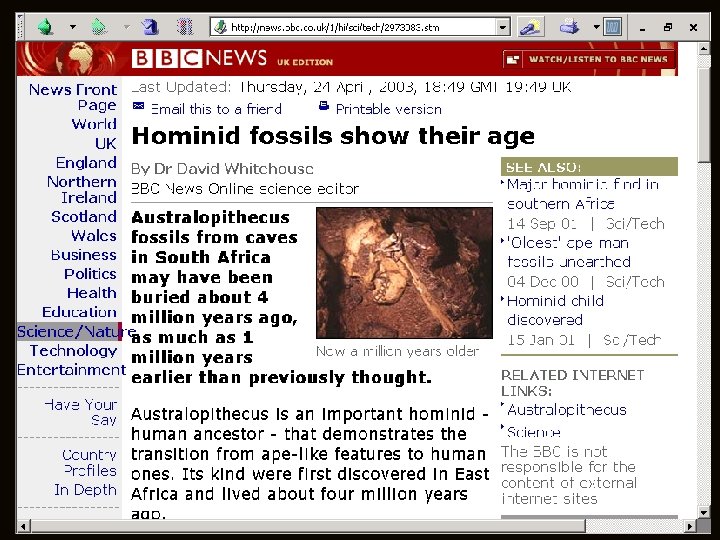Click into the URL address field
720x540 pixels.
coord(362,28)
